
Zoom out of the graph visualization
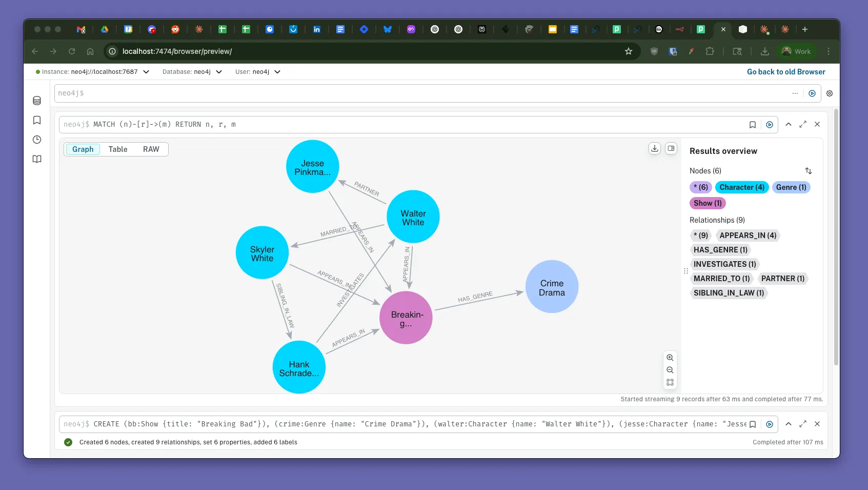click(x=670, y=370)
